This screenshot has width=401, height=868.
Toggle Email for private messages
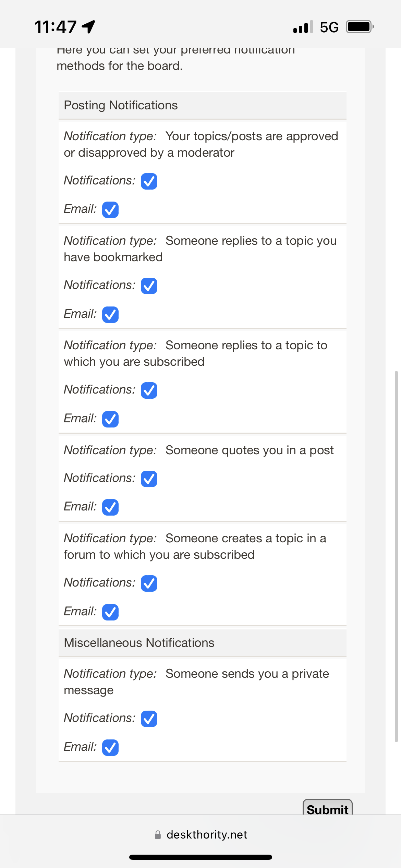[x=110, y=748]
